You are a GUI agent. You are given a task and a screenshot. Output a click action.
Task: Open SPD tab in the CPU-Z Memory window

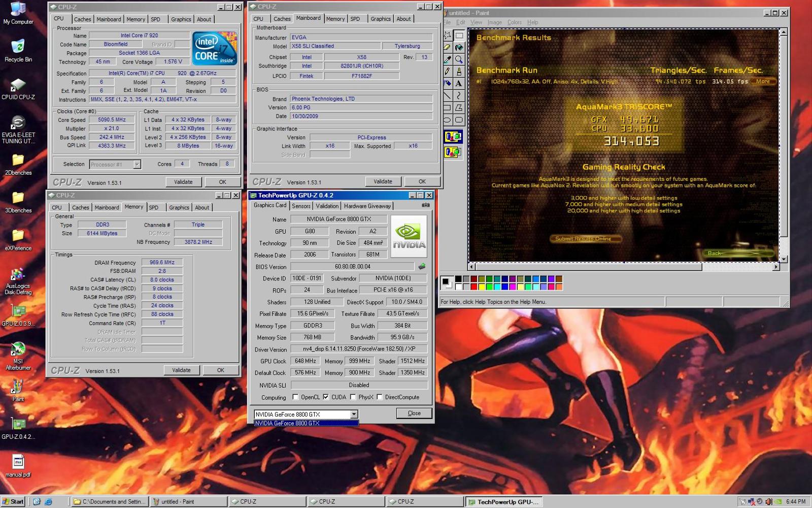[x=154, y=207]
